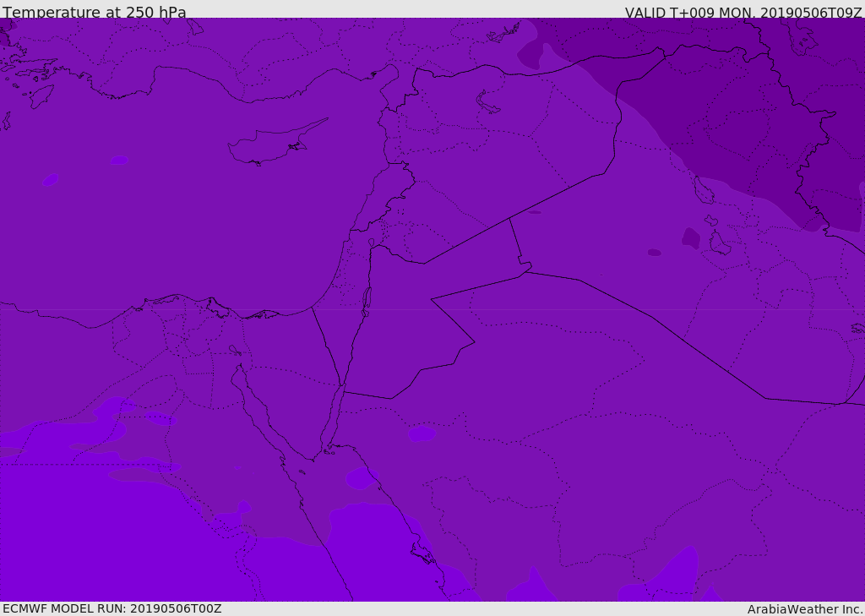Click the 'Temperature at 250 hPa' title
This screenshot has width=865, height=616.
95,13
